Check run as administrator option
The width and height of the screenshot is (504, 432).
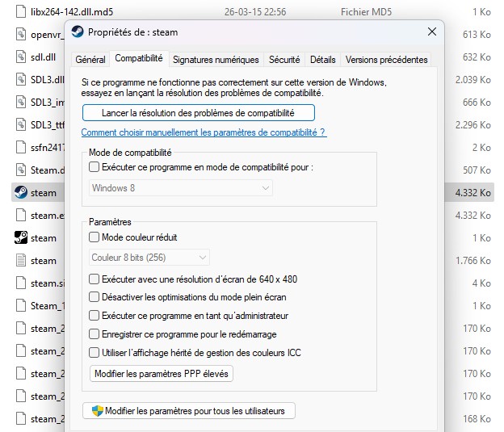click(94, 316)
